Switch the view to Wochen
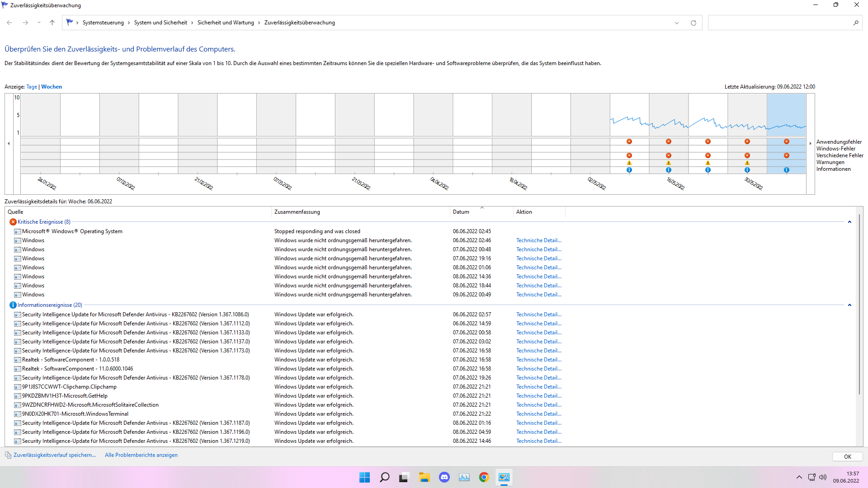This screenshot has height=488, width=868. pos(52,87)
